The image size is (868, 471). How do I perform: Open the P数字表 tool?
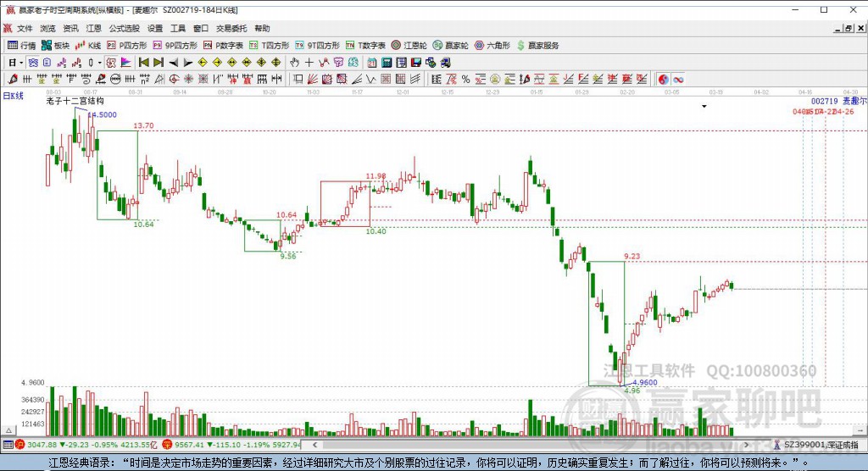coord(223,46)
